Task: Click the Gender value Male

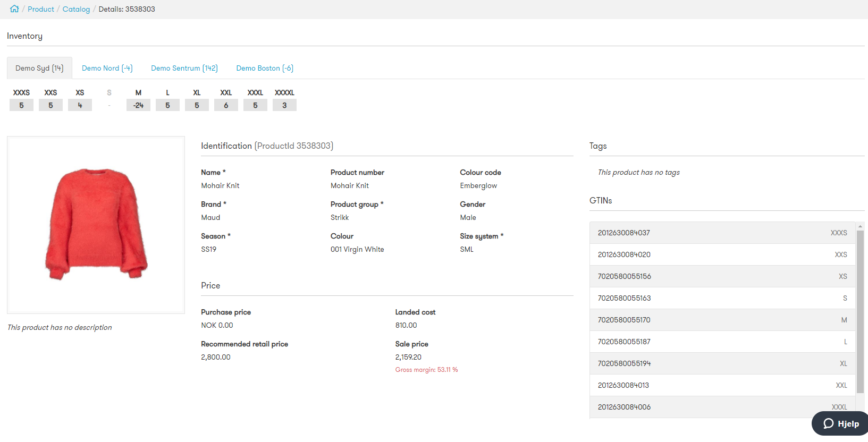Action: (468, 217)
